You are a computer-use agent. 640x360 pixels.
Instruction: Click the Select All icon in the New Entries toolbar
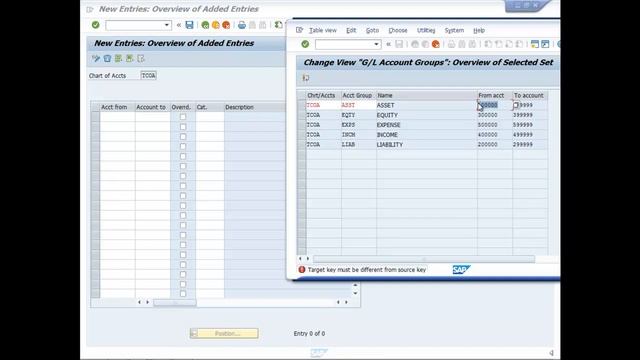118,59
